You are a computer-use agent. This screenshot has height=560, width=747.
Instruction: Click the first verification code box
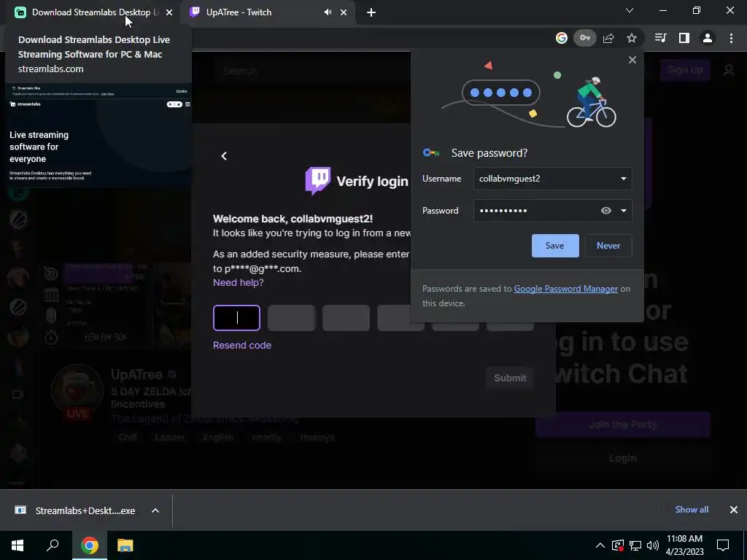(x=237, y=318)
